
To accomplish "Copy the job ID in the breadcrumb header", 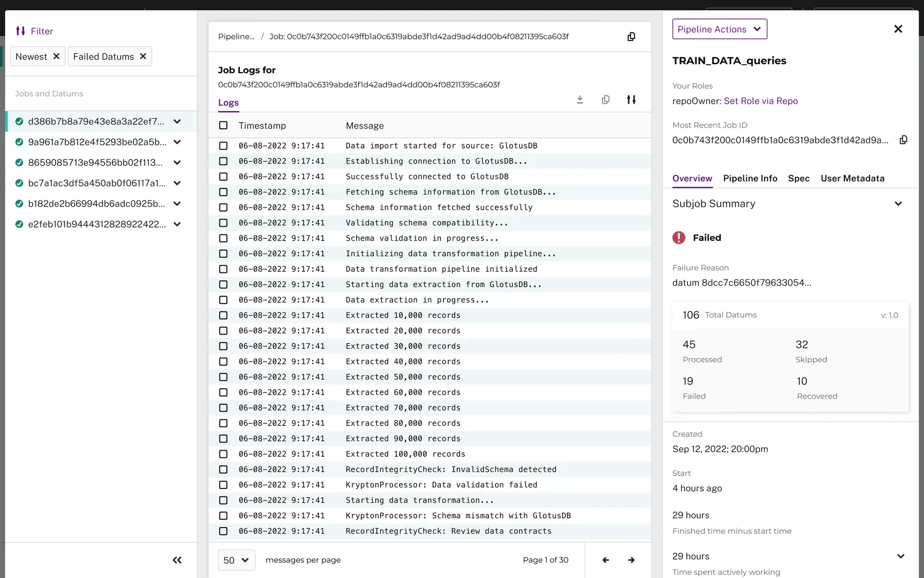I will (x=631, y=36).
